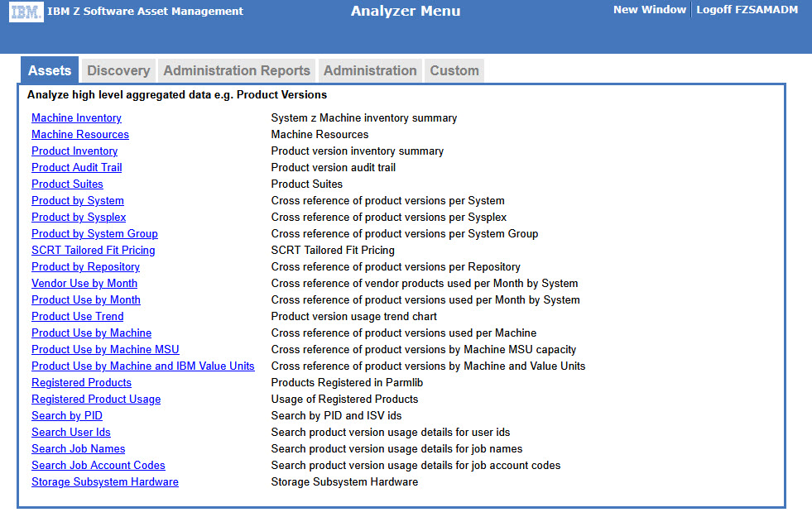This screenshot has width=812, height=517.
Task: Open Product by Sysplex cross reference
Action: point(79,218)
